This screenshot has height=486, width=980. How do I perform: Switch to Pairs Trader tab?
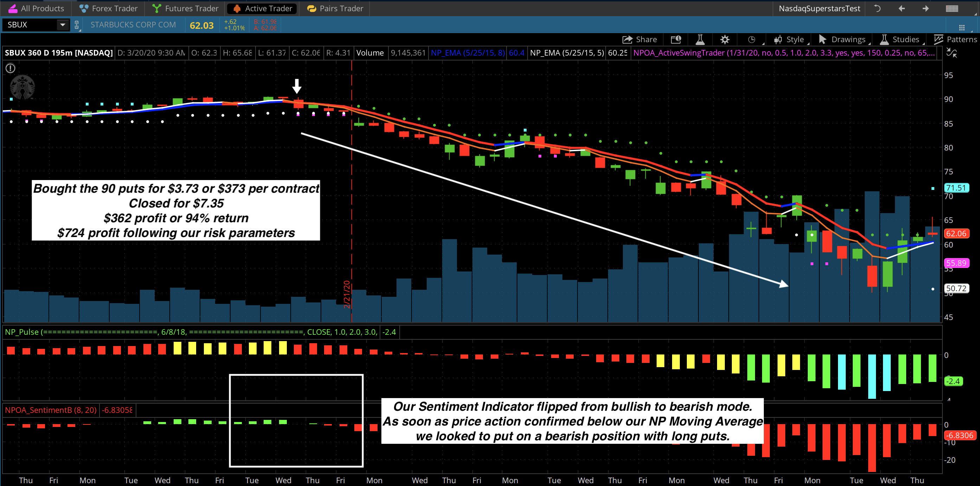click(335, 8)
